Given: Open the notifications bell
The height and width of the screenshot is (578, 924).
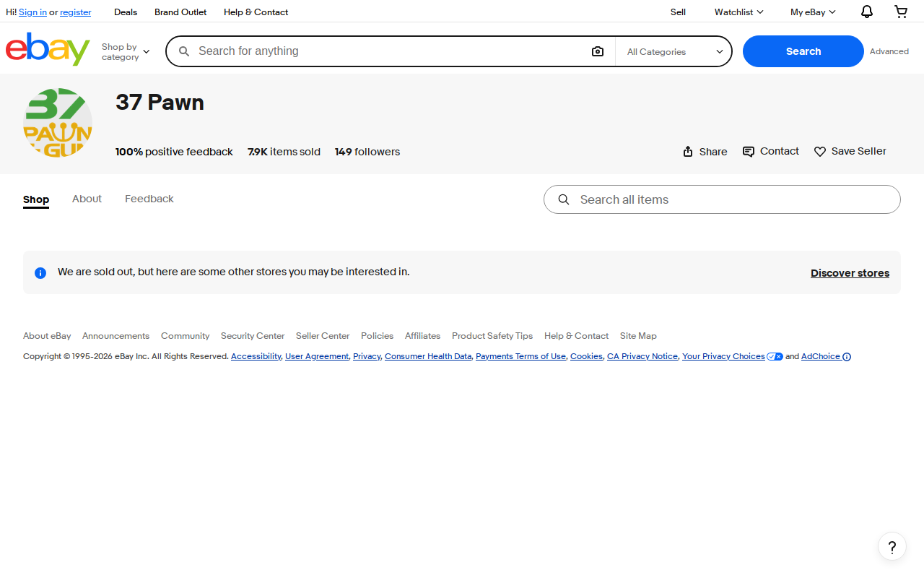Looking at the screenshot, I should coord(867,12).
